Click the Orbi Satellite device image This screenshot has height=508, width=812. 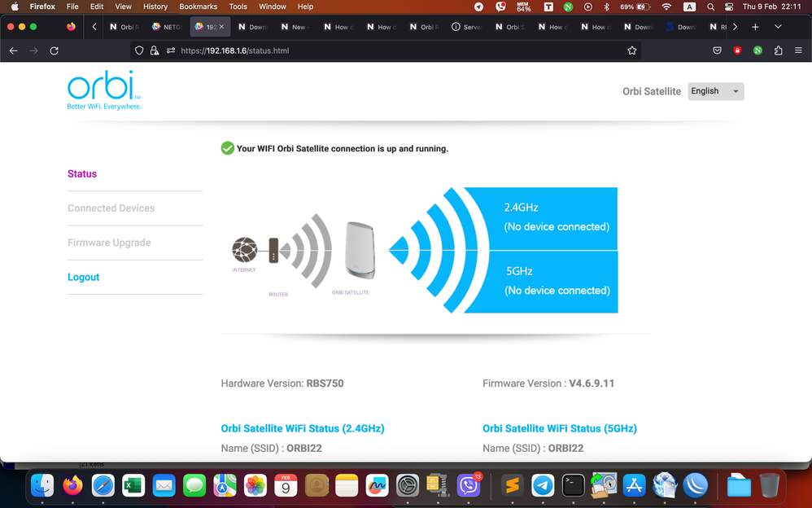[360, 251]
